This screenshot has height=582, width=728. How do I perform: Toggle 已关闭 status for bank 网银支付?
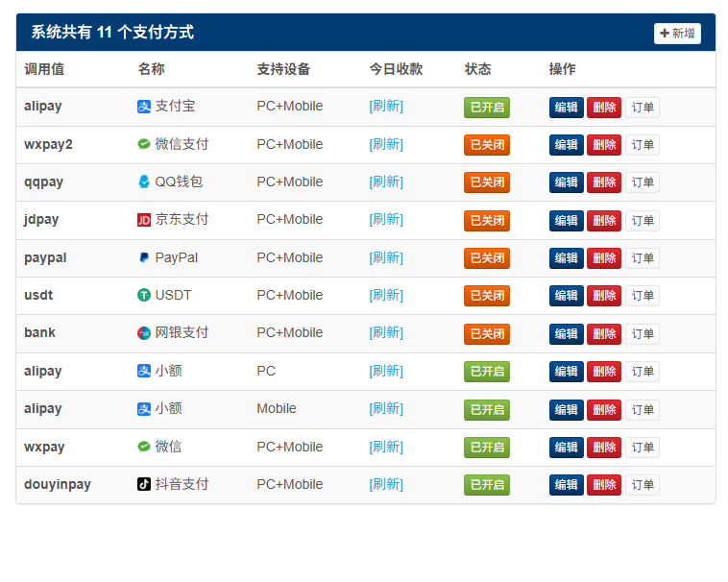pos(487,333)
